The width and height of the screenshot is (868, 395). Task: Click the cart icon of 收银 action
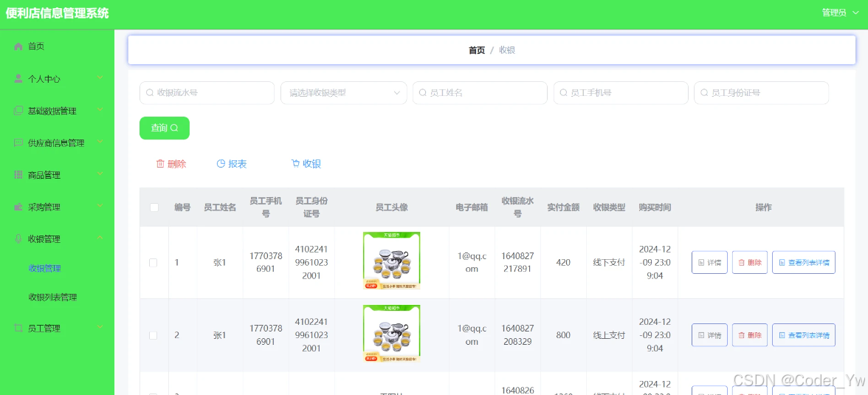[x=295, y=163]
